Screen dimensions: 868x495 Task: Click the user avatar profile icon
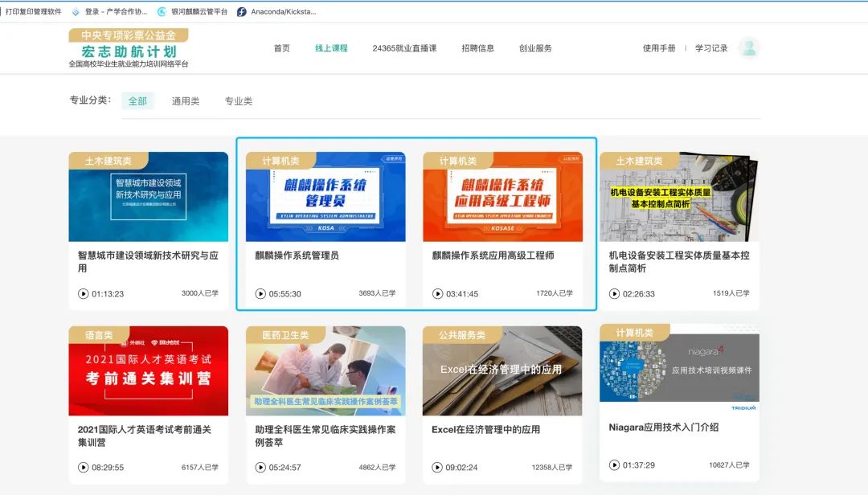[x=749, y=48]
